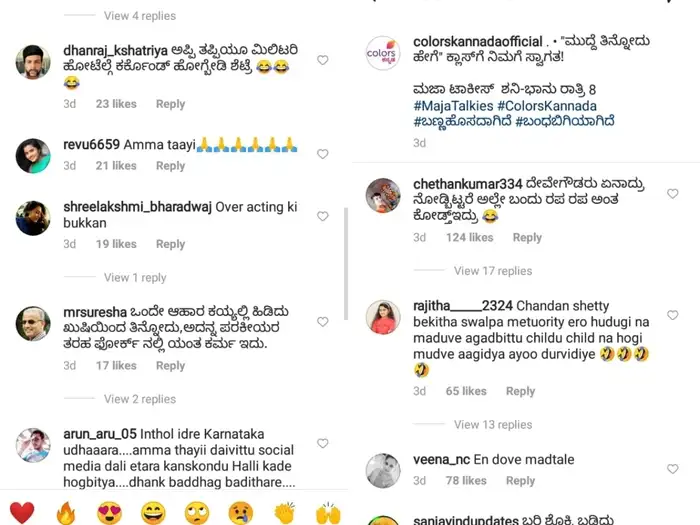Expand View 17 replies under chethankumar334

[x=493, y=271]
